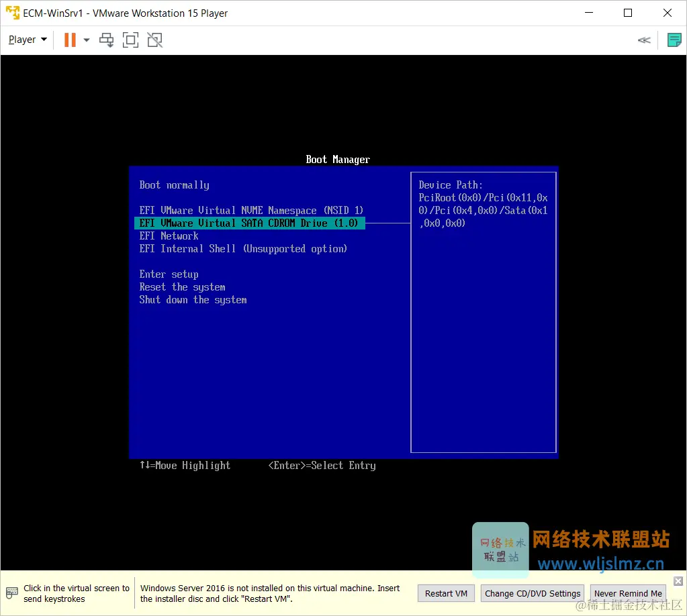Select Boot normally entry
The image size is (687, 616).
click(x=175, y=185)
